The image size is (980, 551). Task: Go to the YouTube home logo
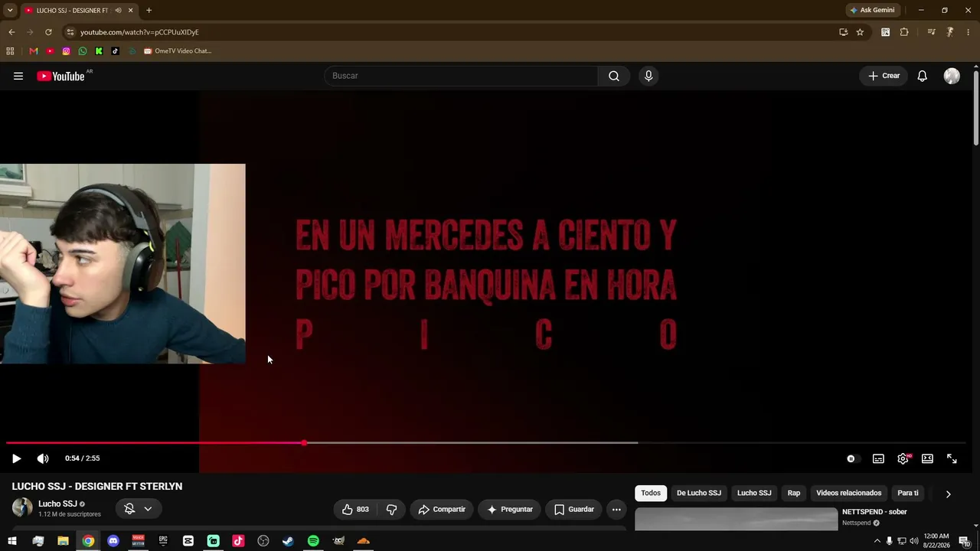coord(60,76)
